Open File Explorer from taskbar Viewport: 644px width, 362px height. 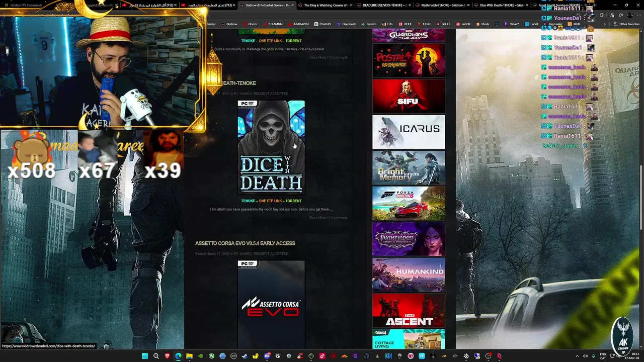pyautogui.click(x=189, y=356)
